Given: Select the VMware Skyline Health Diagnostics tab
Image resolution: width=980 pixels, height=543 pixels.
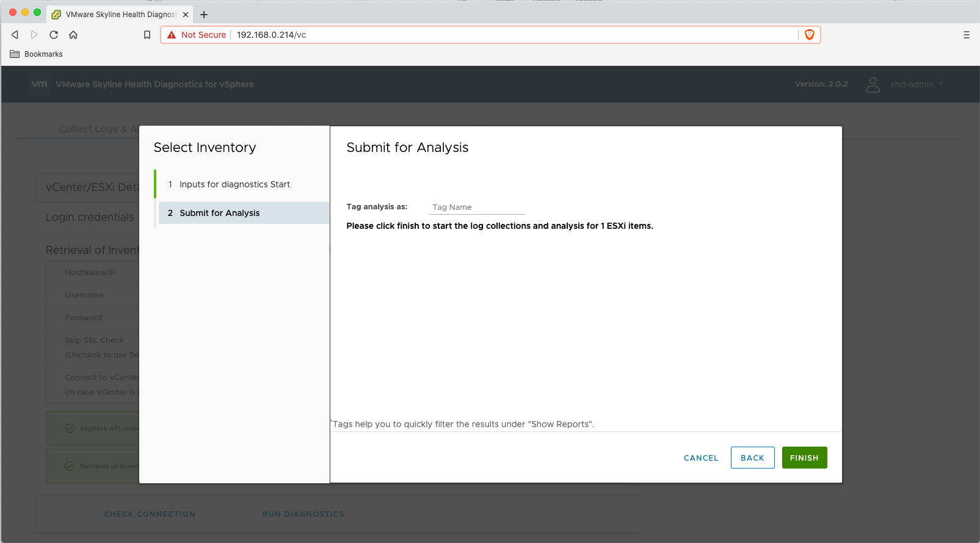Looking at the screenshot, I should pyautogui.click(x=120, y=15).
